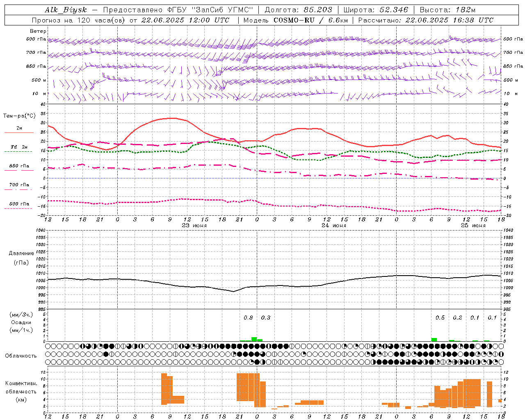Click the station name Alk_Biysk
525x420 pixels.
(x=66, y=10)
